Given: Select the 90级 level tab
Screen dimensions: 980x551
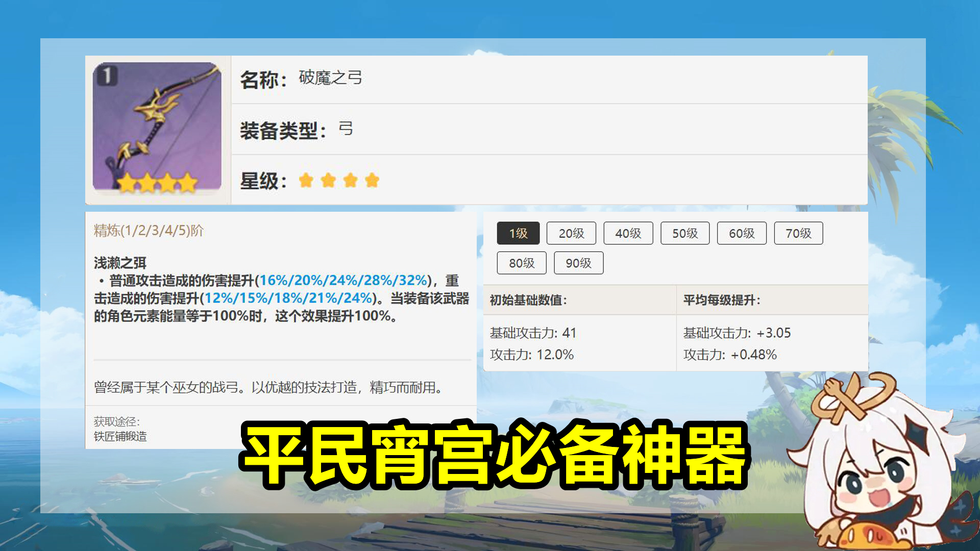Looking at the screenshot, I should 578,263.
